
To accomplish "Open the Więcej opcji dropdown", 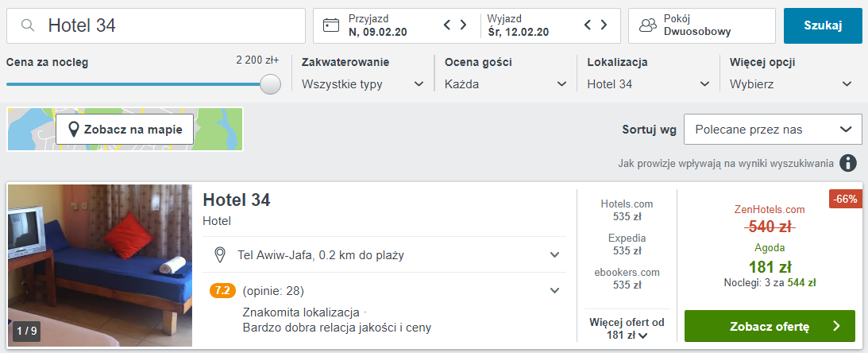I will pyautogui.click(x=791, y=83).
